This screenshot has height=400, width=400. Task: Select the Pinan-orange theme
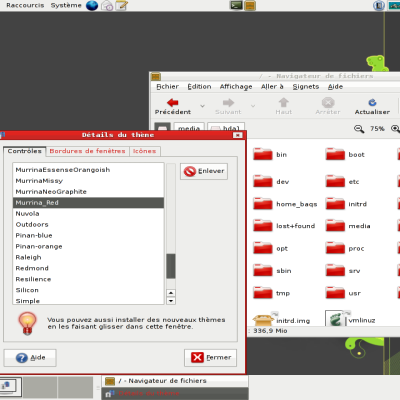tap(88, 246)
